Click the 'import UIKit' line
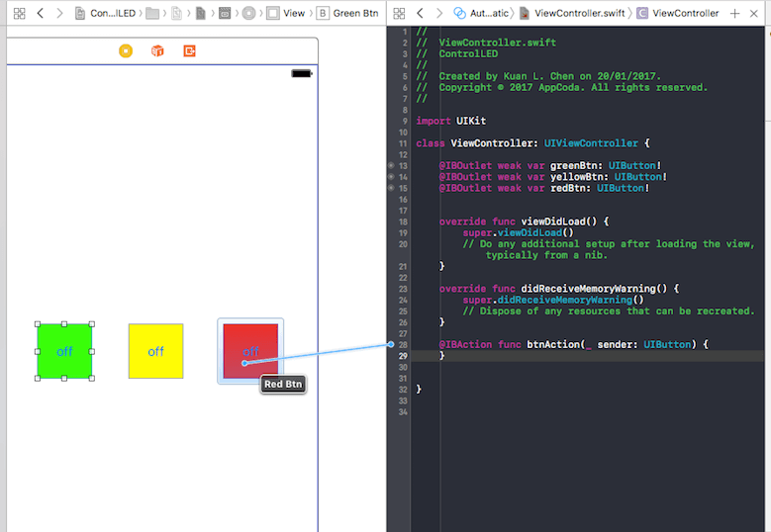This screenshot has width=771, height=532. 451,121
